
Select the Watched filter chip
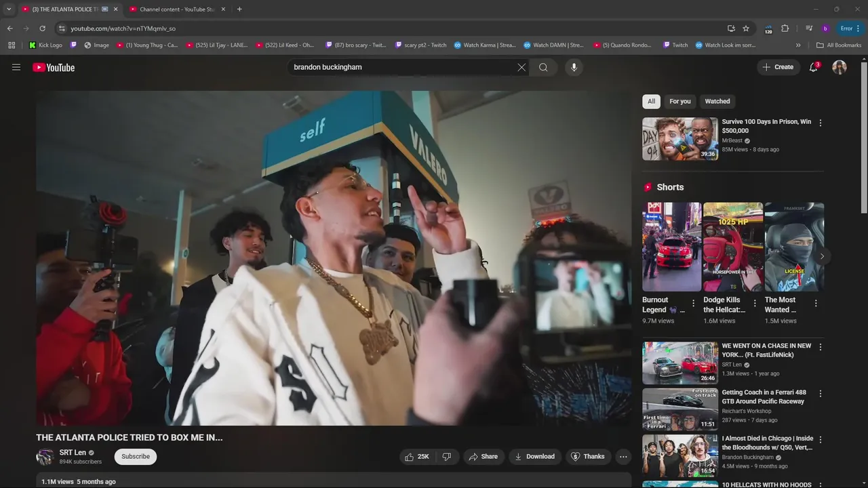pyautogui.click(x=717, y=102)
